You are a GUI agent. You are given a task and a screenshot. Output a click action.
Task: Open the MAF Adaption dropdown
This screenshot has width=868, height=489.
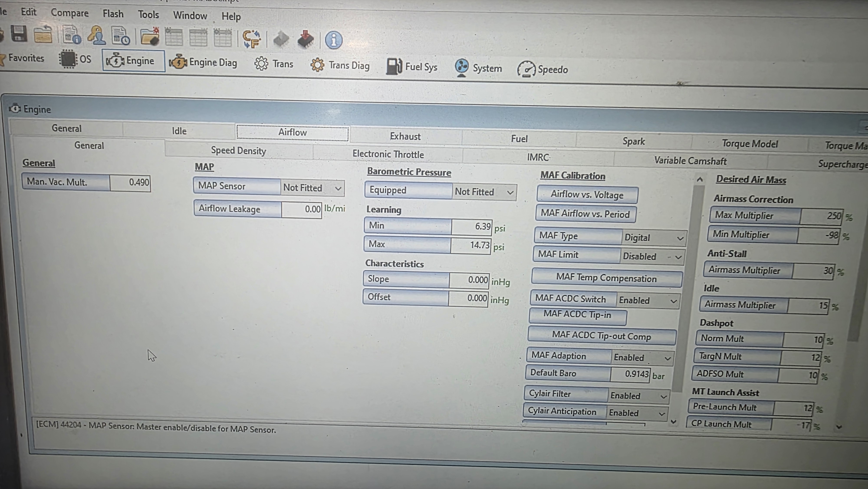pyautogui.click(x=642, y=357)
